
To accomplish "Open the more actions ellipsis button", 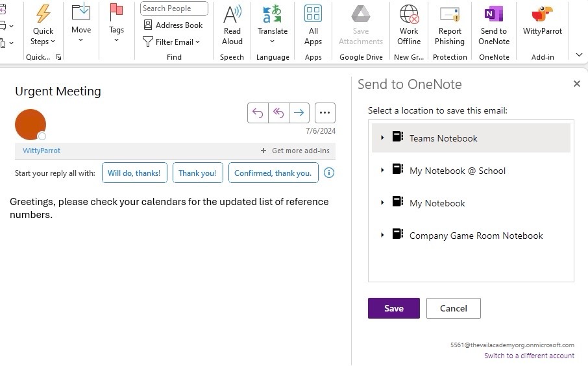I will 325,112.
